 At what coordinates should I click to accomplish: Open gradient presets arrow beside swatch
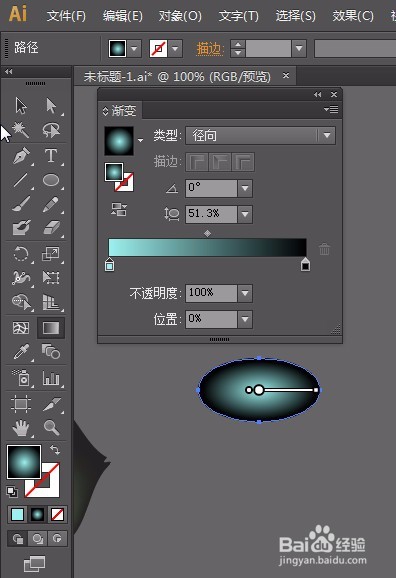140,140
